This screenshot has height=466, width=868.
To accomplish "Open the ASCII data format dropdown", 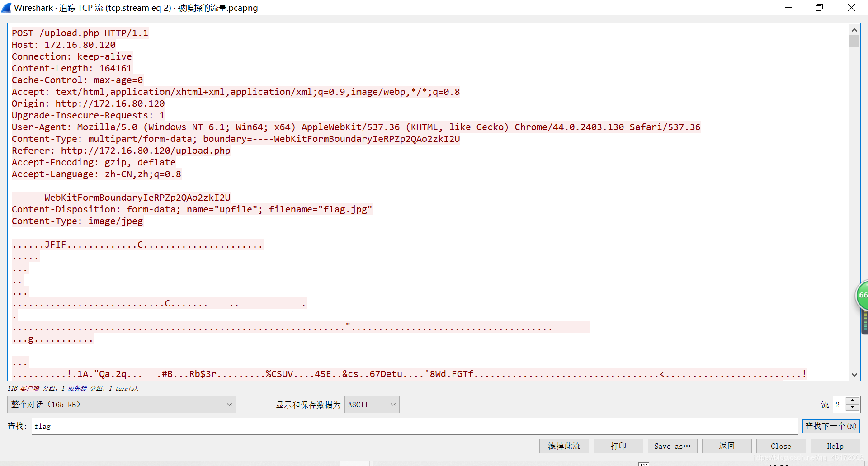I will 372,405.
